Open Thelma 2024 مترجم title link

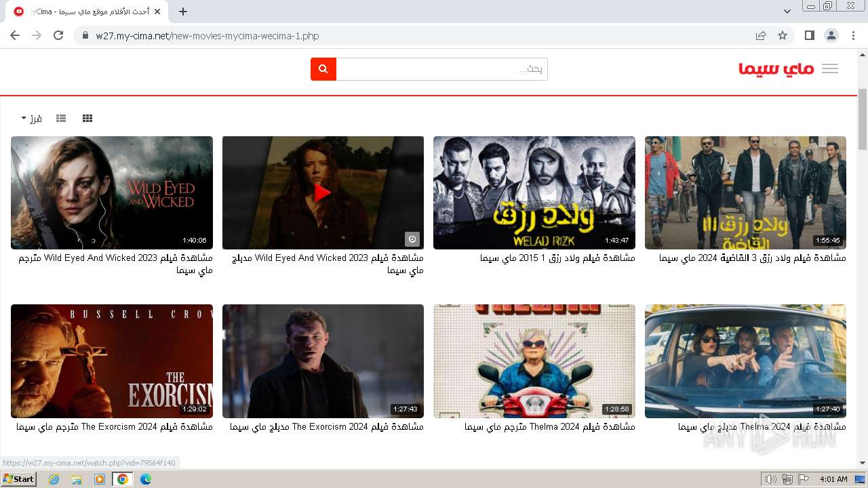pyautogui.click(x=550, y=427)
